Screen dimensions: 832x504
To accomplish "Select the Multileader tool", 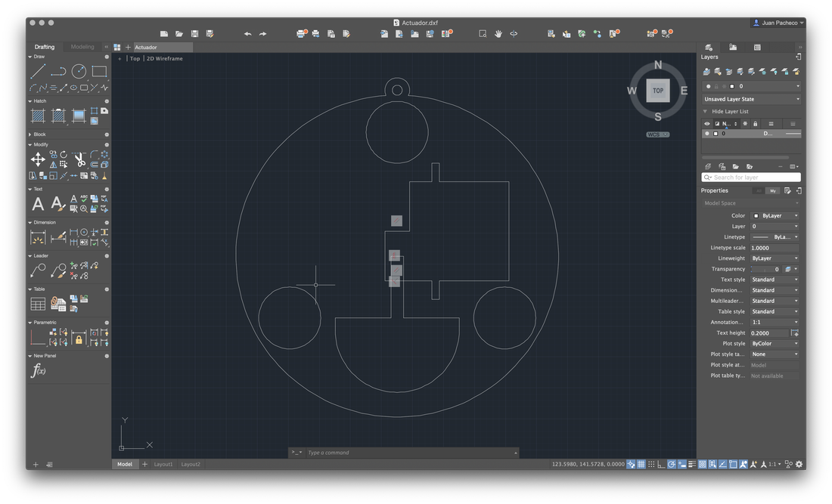I will click(x=38, y=271).
